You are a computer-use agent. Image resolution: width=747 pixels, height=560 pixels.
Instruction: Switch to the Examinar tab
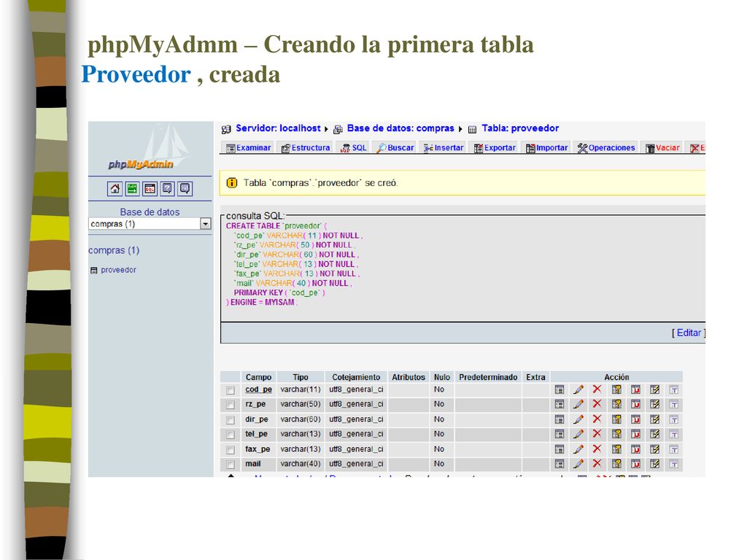249,148
